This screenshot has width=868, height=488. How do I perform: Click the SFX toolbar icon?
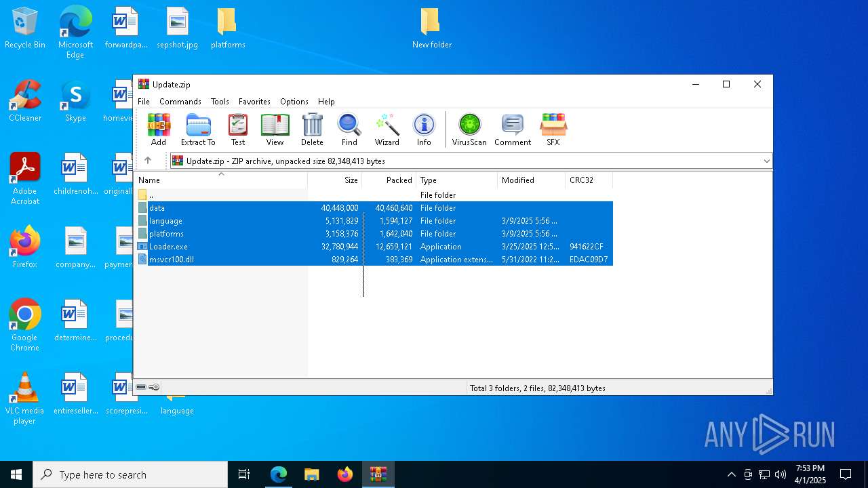pyautogui.click(x=553, y=129)
